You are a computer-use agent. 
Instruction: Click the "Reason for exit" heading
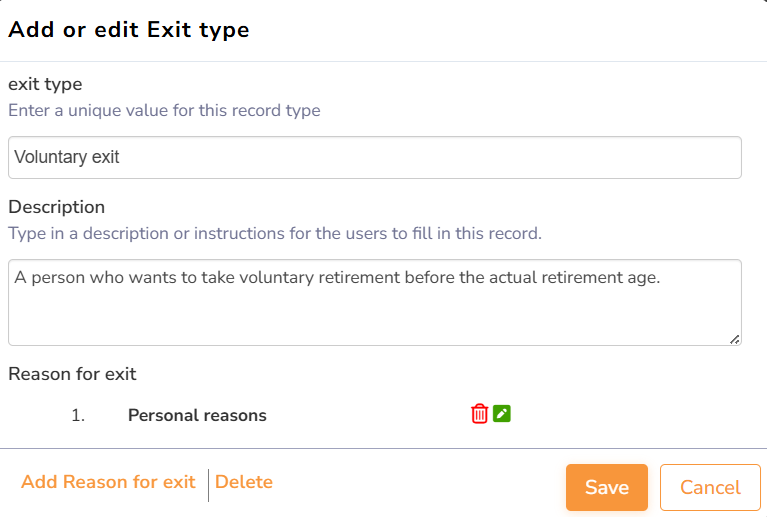(72, 374)
